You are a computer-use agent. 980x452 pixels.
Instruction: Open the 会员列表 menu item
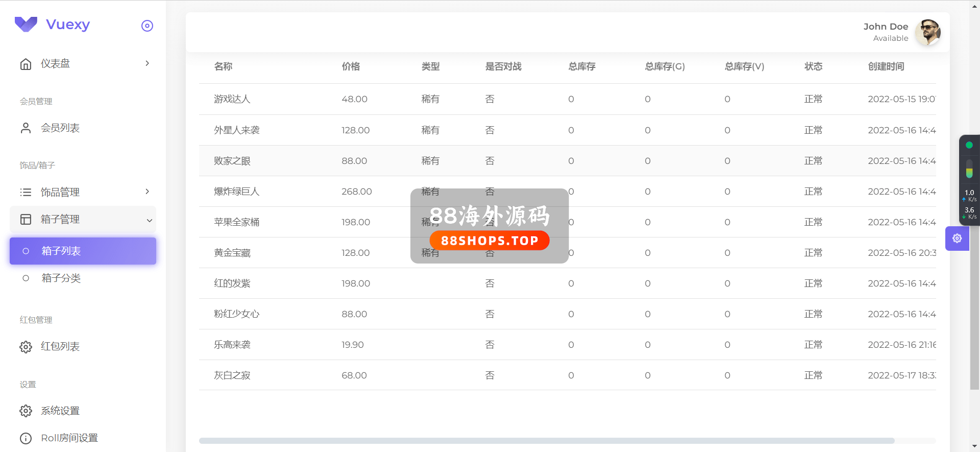point(60,128)
